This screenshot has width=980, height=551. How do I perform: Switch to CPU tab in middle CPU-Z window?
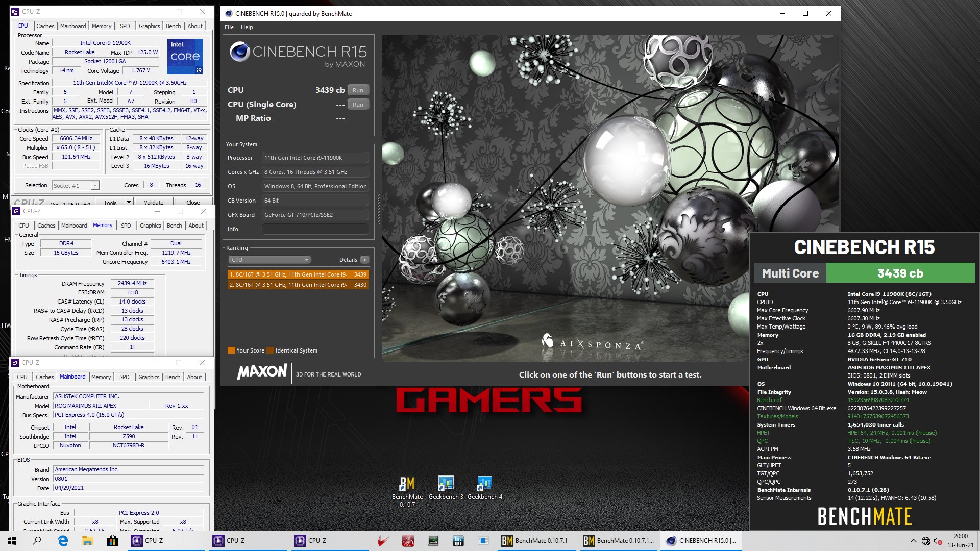[23, 226]
